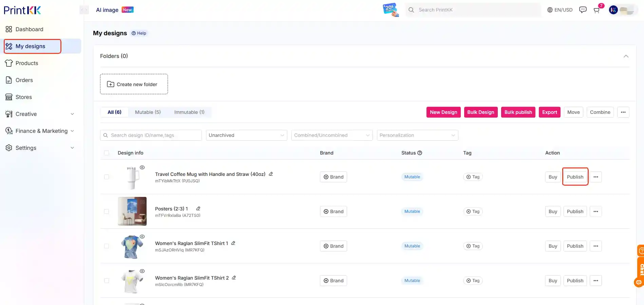
Task: Collapse the Folders section
Action: 626,56
